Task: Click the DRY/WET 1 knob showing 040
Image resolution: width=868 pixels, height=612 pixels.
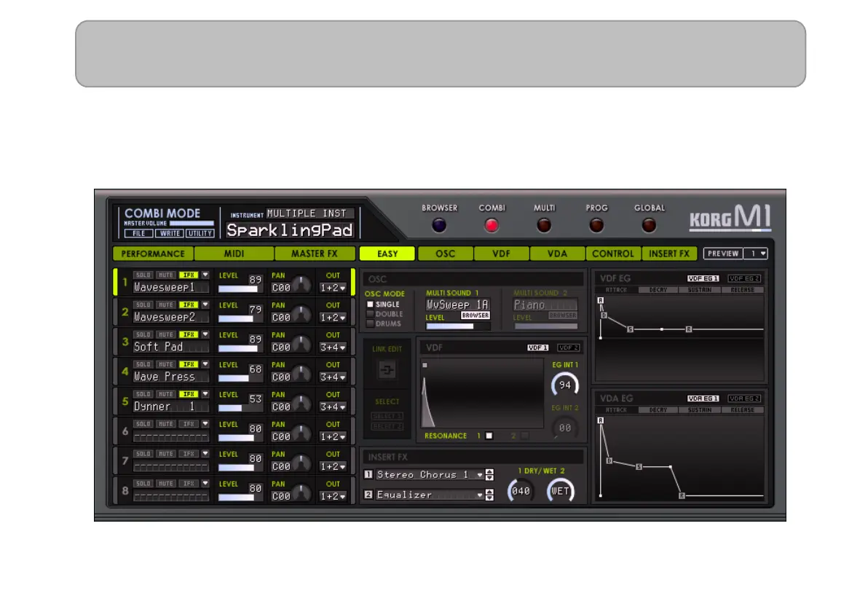Action: pyautogui.click(x=521, y=491)
